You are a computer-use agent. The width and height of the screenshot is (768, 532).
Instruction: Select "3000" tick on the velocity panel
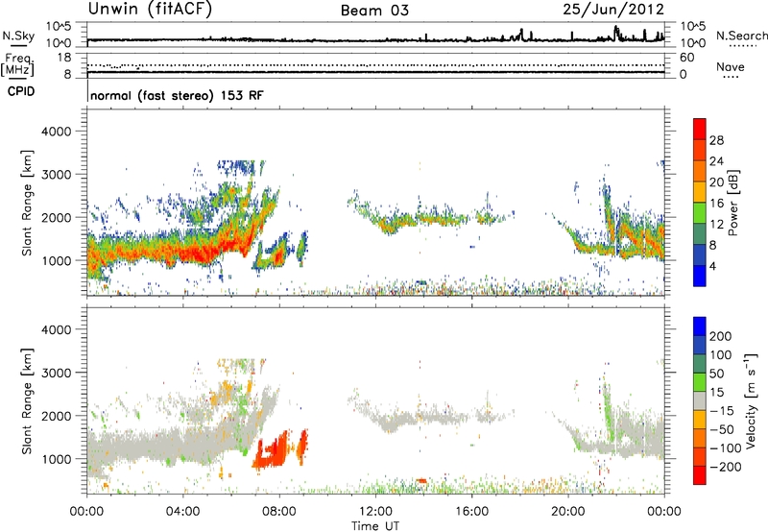point(56,373)
